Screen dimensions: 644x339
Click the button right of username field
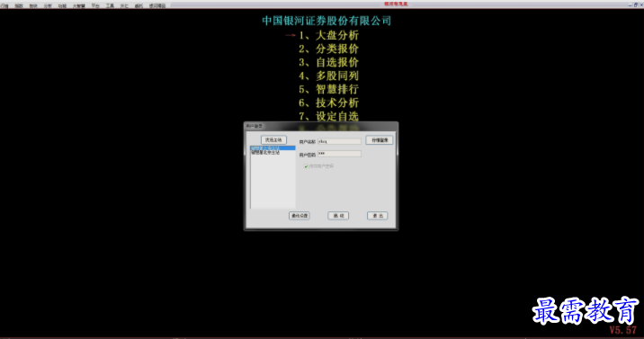coord(380,140)
